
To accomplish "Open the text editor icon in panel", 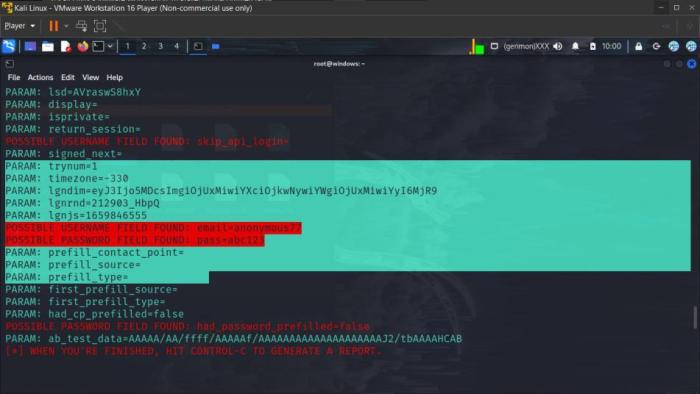I will 66,46.
